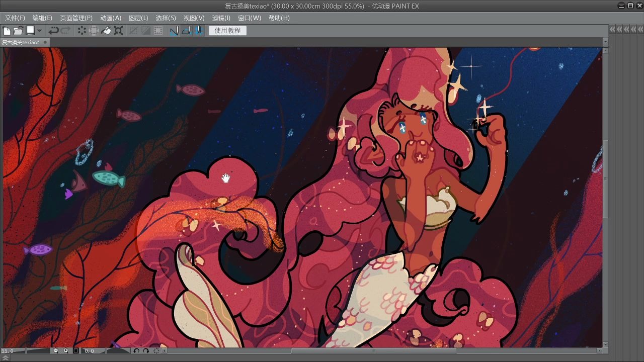This screenshot has width=644, height=362.
Task: Click the horizontal scrollbar thumb
Action: click(x=373, y=351)
